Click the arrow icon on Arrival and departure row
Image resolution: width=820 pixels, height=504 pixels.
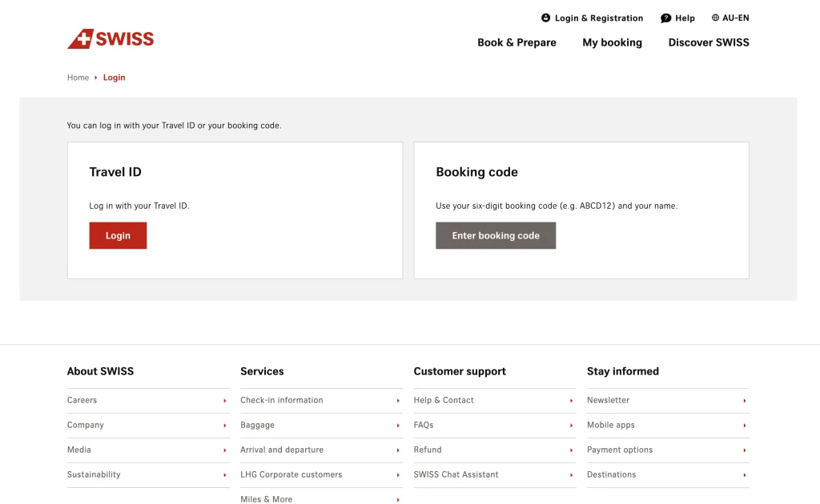[398, 450]
